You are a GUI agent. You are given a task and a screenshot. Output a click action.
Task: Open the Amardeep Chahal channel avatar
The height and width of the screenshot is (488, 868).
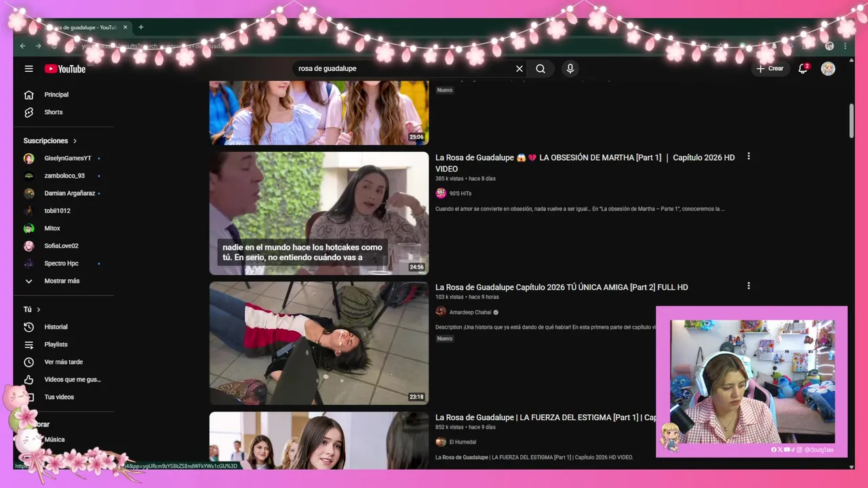441,312
